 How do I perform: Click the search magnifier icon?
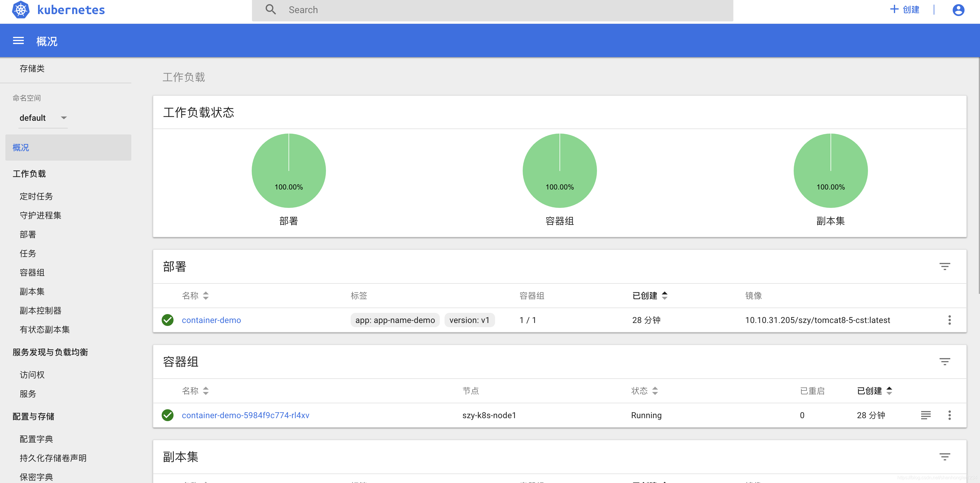coord(270,10)
